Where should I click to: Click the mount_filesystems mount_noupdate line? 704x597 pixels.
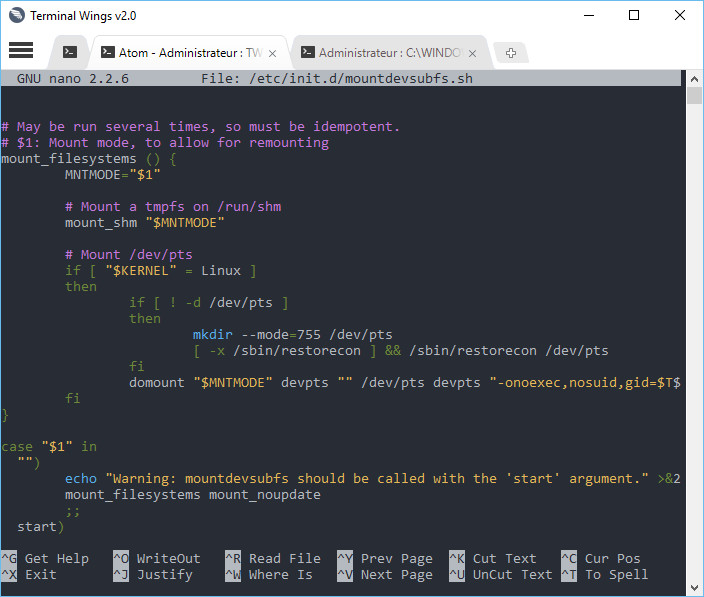click(193, 495)
